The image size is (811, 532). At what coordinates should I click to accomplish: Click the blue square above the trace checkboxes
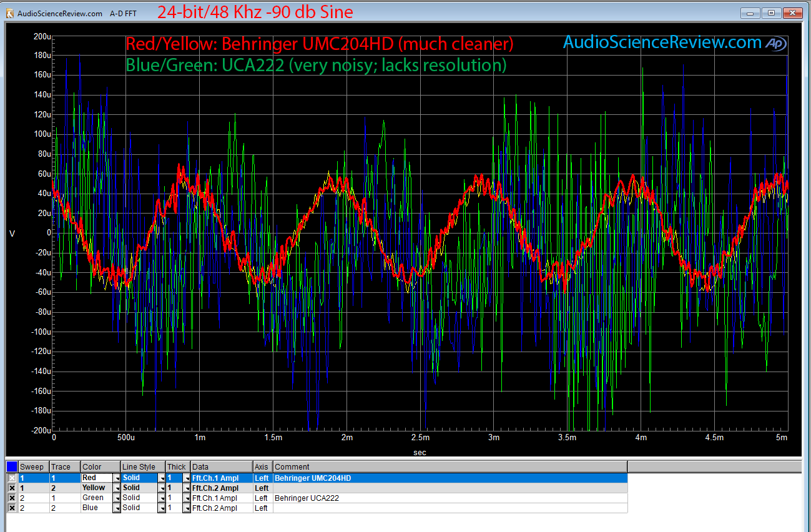click(12, 466)
